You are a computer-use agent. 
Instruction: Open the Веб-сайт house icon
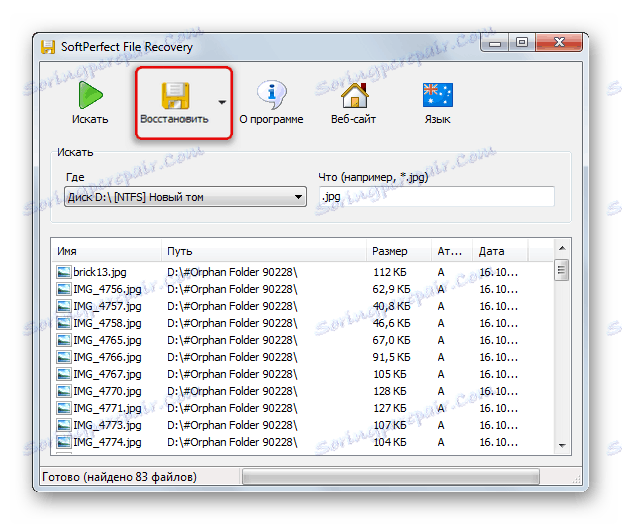coord(354,95)
